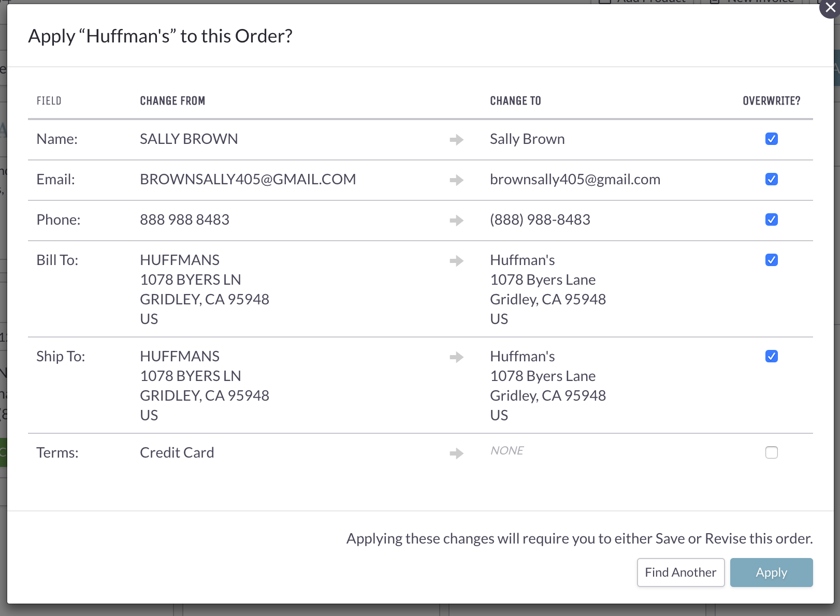The image size is (840, 616).
Task: Click the arrow icon in Name row
Action: tap(456, 140)
